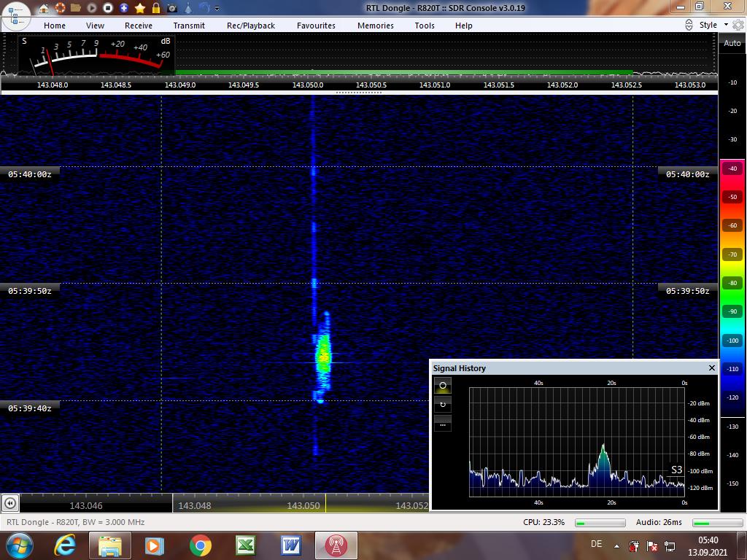Open the Windows Start menu
747x560 pixels.
(x=19, y=545)
